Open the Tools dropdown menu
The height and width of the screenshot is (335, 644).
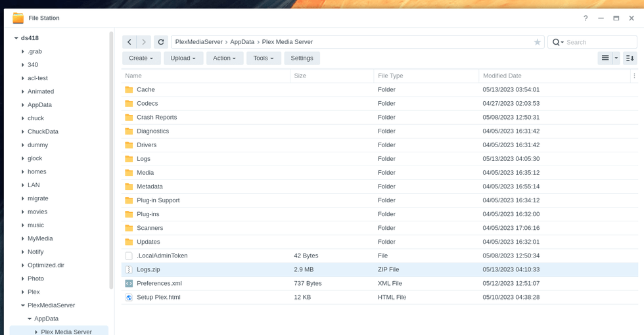coord(264,58)
